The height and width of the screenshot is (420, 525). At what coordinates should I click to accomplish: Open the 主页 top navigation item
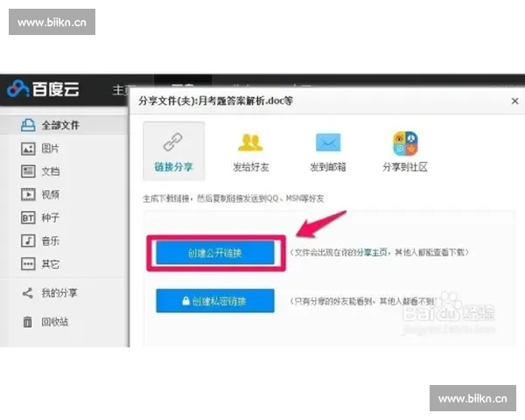[121, 90]
